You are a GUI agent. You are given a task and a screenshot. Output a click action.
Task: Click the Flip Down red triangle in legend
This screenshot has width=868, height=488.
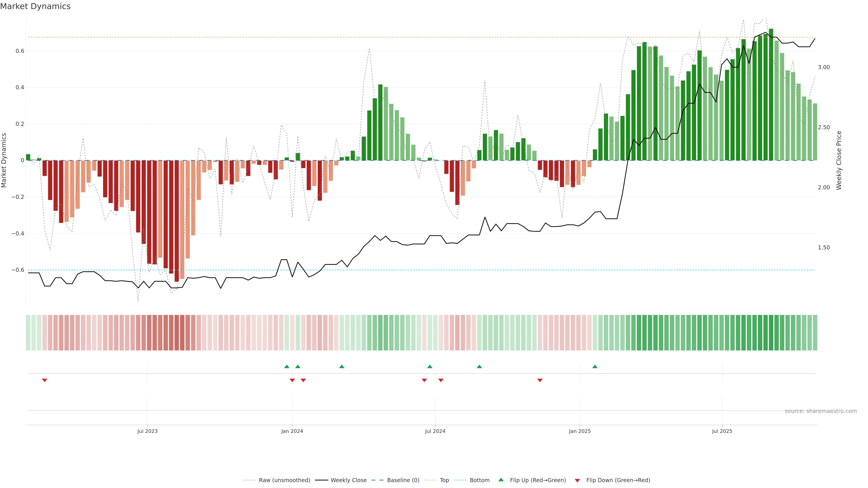click(x=577, y=480)
